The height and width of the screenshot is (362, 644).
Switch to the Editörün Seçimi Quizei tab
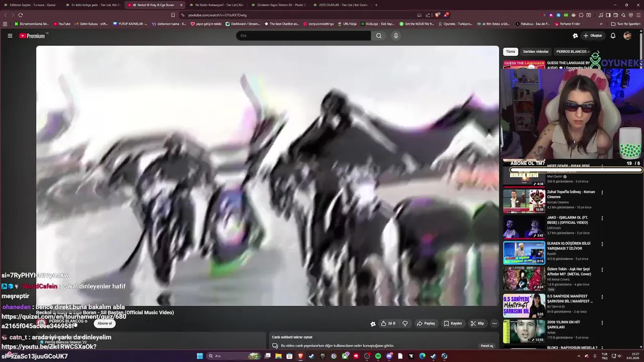click(30, 5)
